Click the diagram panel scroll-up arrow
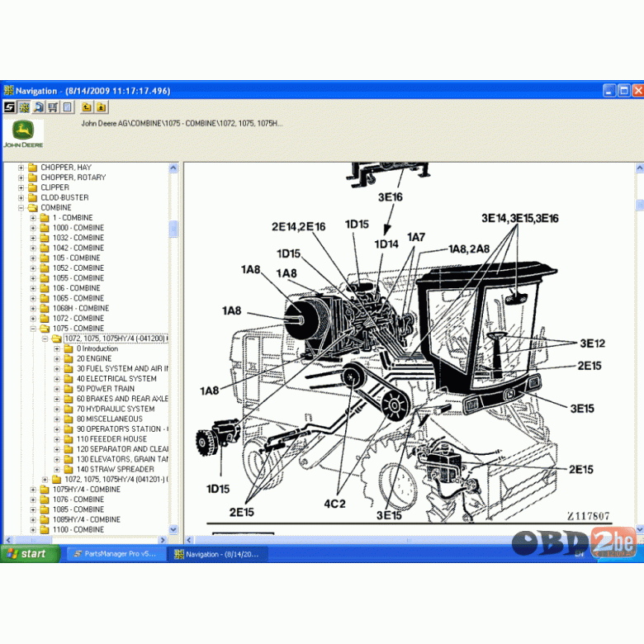644x644 pixels. coord(640,168)
